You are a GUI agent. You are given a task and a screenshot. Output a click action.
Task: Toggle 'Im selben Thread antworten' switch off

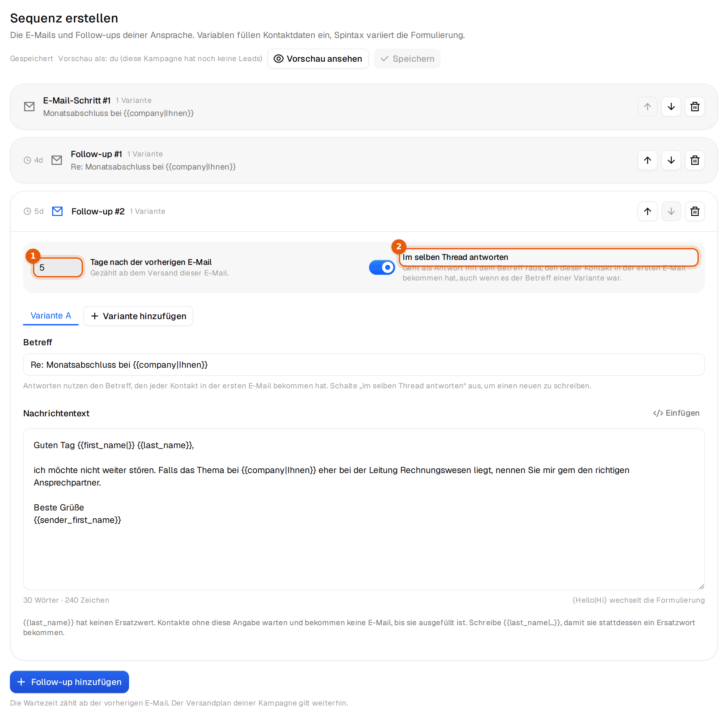tap(381, 267)
